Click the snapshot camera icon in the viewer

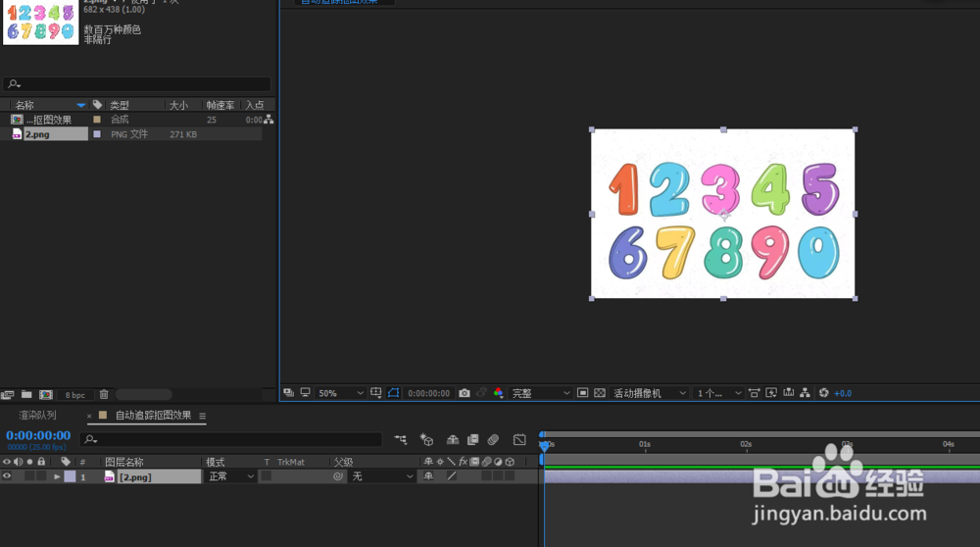(465, 392)
